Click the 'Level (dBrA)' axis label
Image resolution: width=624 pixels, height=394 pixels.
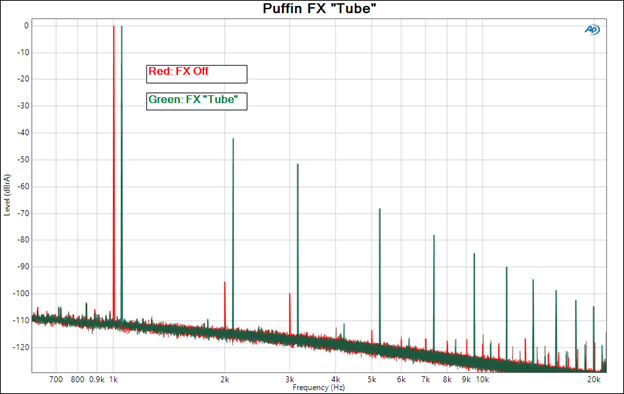tap(7, 195)
